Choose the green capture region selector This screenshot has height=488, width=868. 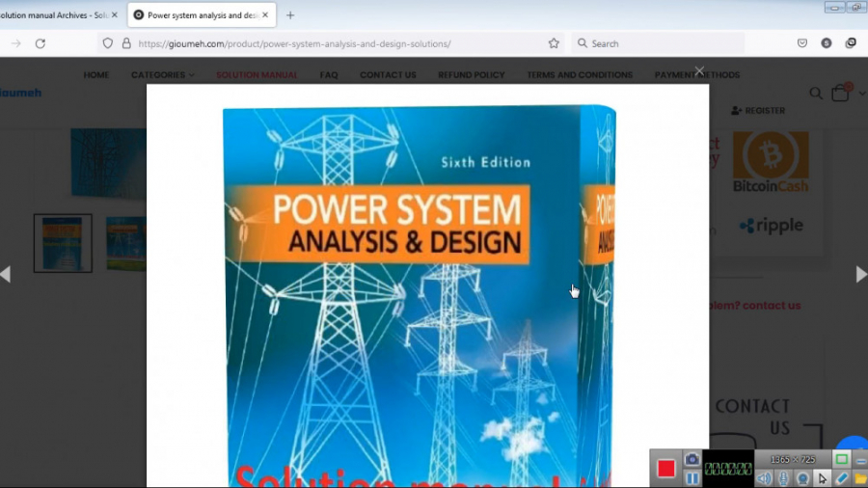841,459
